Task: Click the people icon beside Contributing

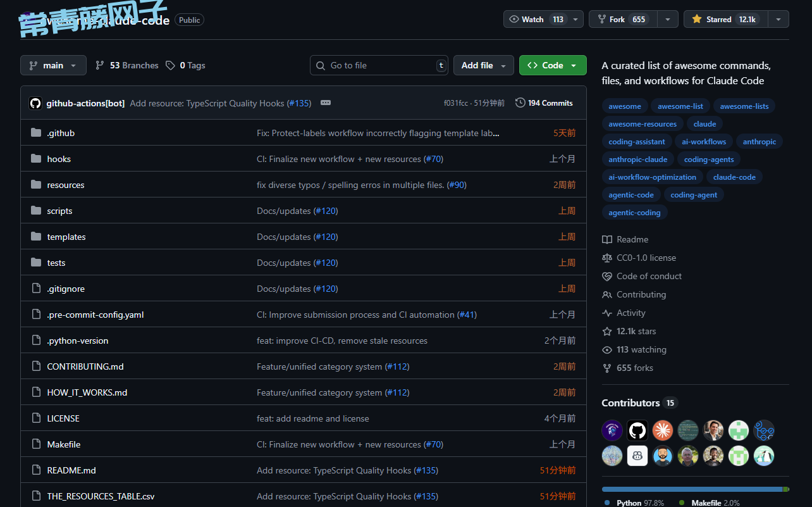Action: coord(607,294)
